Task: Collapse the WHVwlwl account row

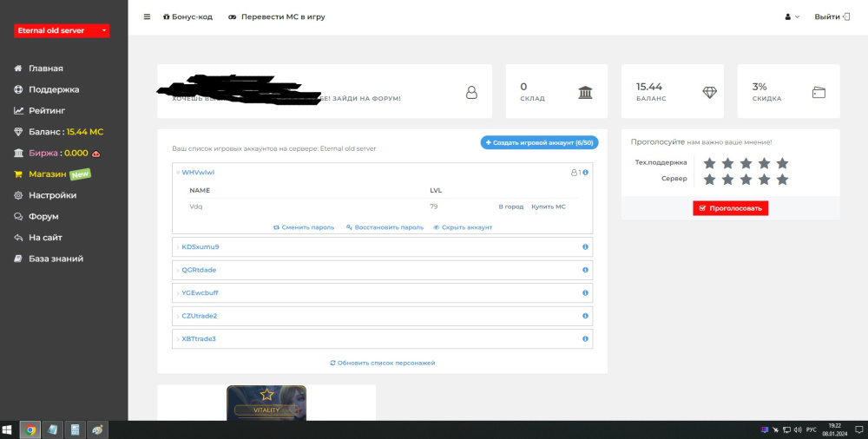Action: click(197, 173)
